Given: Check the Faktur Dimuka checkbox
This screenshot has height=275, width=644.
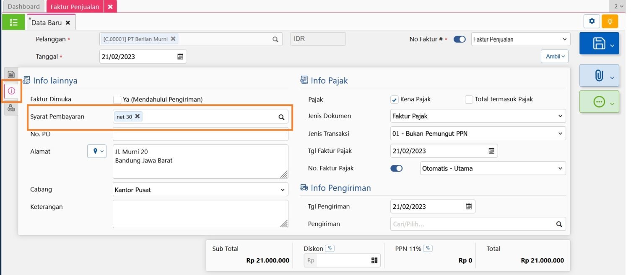Looking at the screenshot, I should coord(117,100).
